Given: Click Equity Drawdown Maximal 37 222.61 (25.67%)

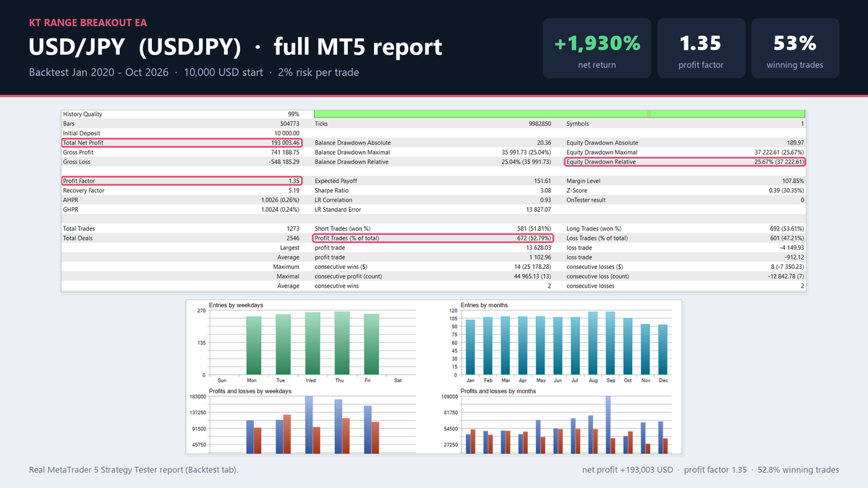Looking at the screenshot, I should 779,153.
